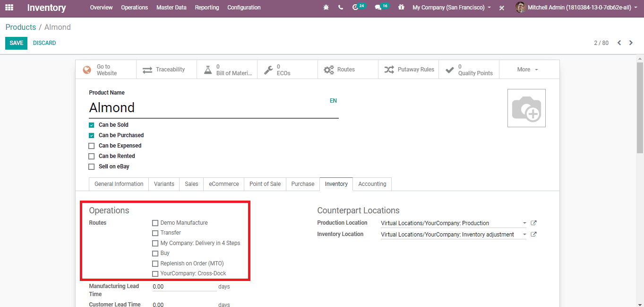Check YourCompany: Cross-Dock route
Viewport: 644px width, 307px height.
(x=155, y=273)
